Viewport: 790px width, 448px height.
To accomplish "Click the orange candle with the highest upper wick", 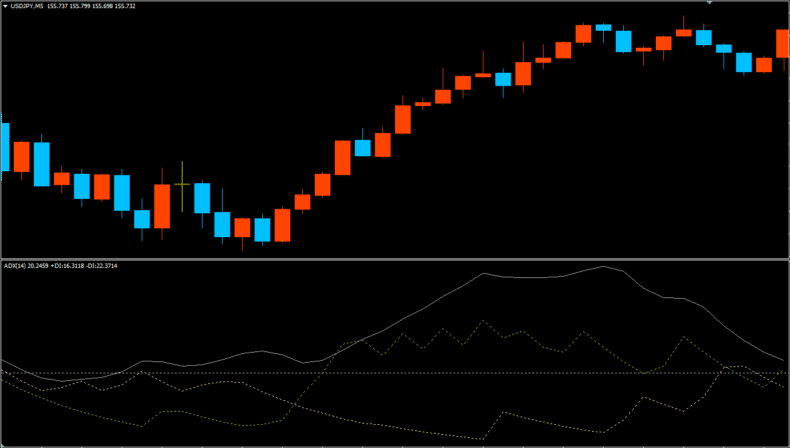I will tap(684, 32).
